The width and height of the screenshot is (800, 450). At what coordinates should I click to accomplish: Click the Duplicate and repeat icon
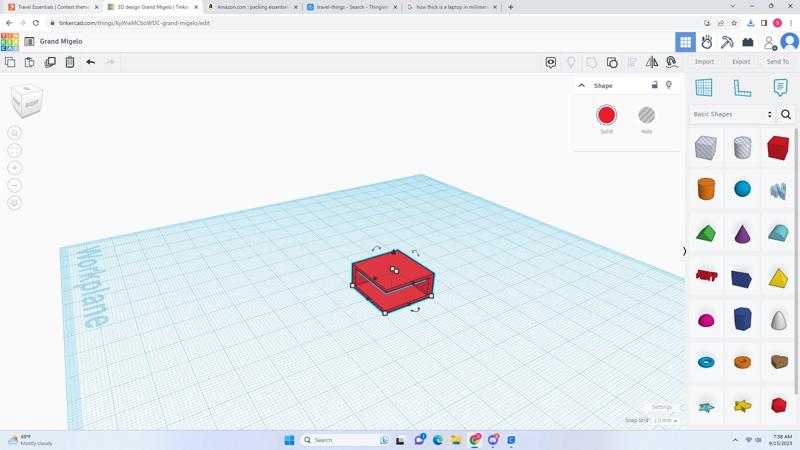[x=50, y=62]
